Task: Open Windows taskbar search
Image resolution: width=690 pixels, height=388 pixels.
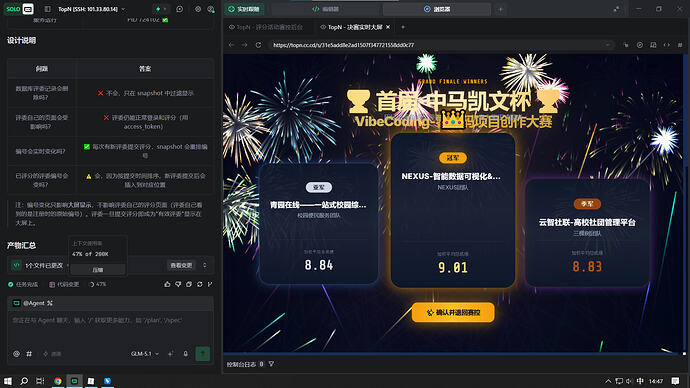Action: [x=24, y=381]
